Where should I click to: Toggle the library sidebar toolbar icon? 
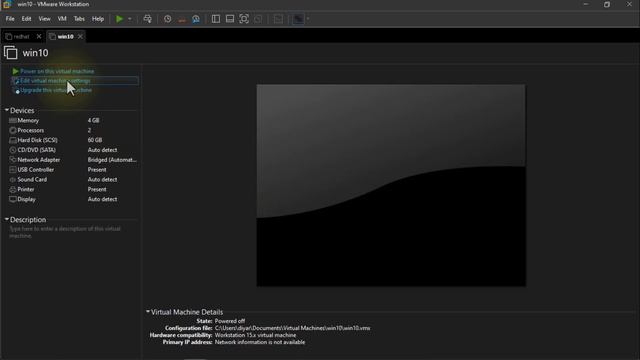216,19
